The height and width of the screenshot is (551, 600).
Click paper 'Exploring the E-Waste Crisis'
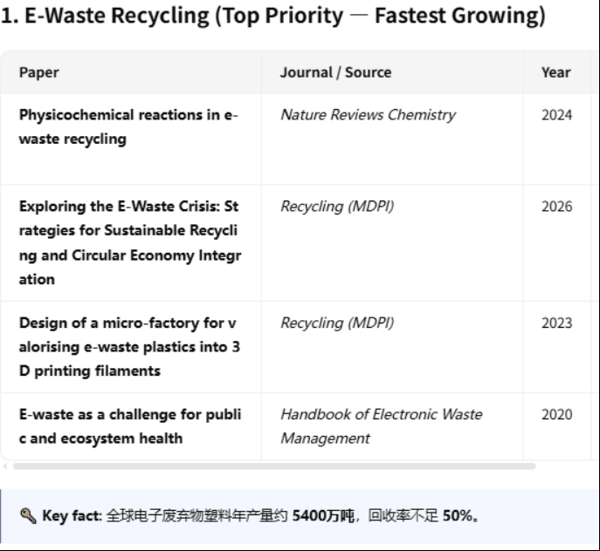(130, 243)
